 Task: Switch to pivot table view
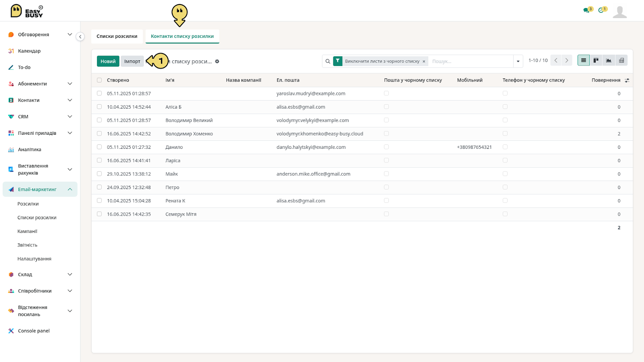621,60
